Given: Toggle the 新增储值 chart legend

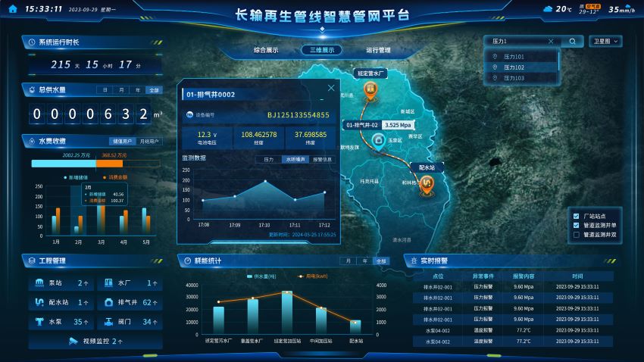Looking at the screenshot, I should [x=76, y=177].
